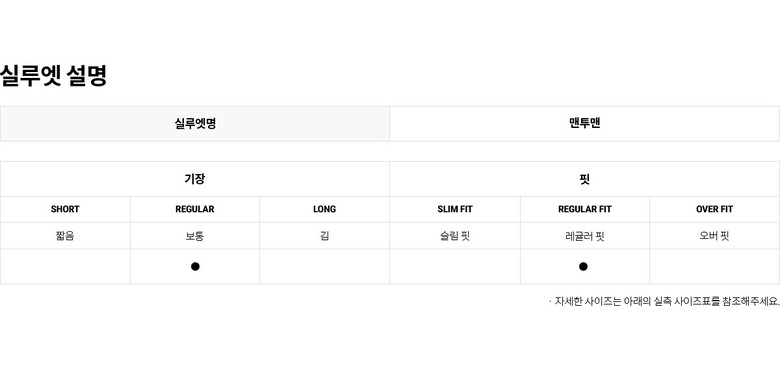780x372 pixels.
Task: Click the 슬림 핏 cell
Action: coord(455,236)
